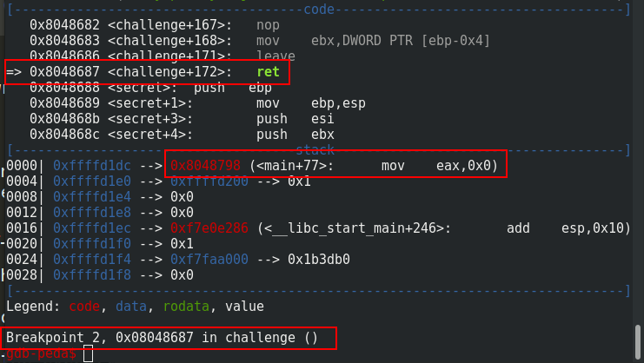The height and width of the screenshot is (363, 644).
Task: Click the Breakpoint 2 message line
Action: click(162, 338)
